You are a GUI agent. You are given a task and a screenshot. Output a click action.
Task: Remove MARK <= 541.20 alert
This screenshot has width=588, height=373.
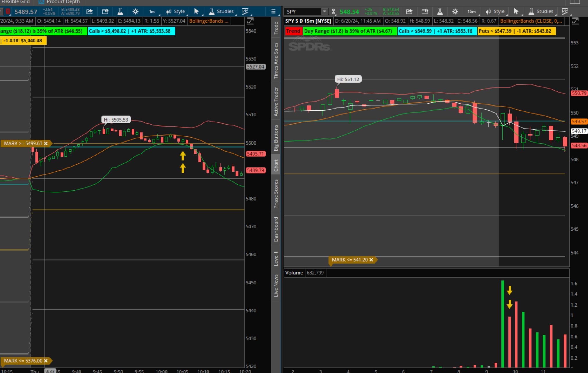point(371,260)
